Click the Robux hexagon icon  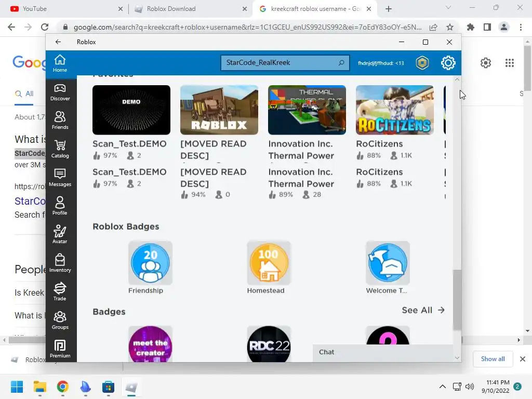click(x=422, y=63)
